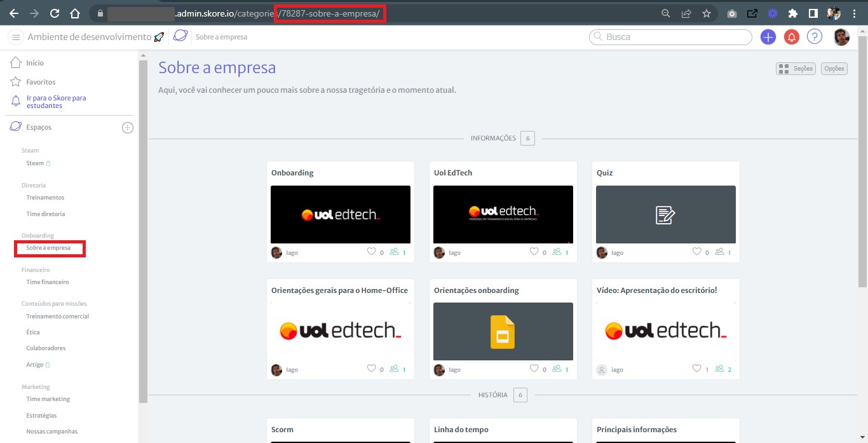Share this page icon in address bar

pos(686,13)
